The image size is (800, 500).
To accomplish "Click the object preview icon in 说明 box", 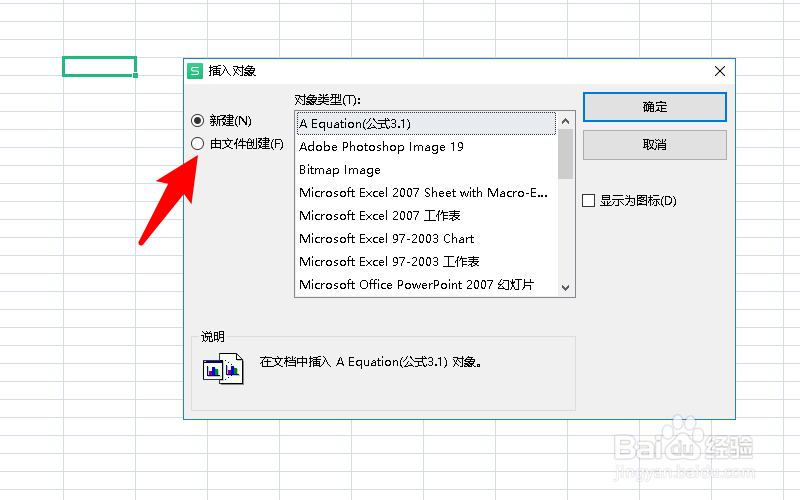I will tap(223, 368).
